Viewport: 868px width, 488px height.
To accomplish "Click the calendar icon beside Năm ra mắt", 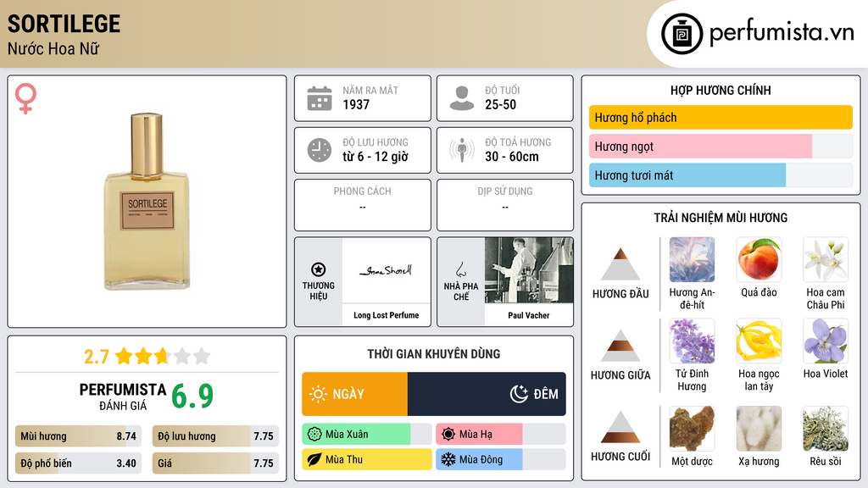I will [x=320, y=98].
